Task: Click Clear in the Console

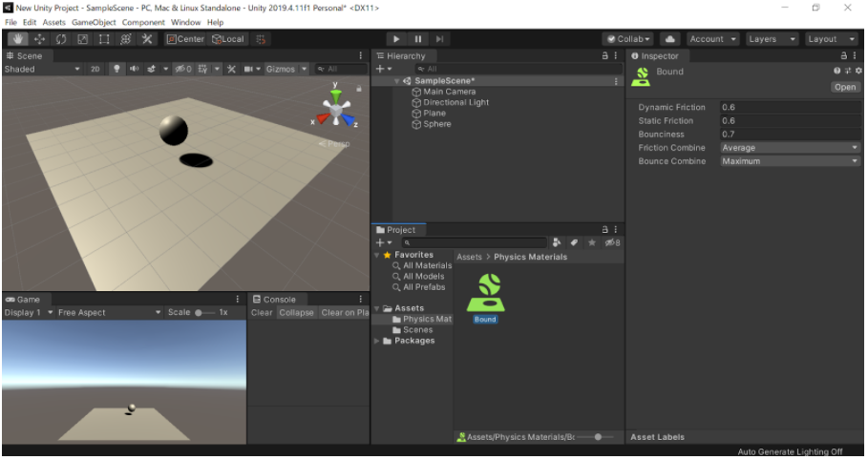Action: 262,312
